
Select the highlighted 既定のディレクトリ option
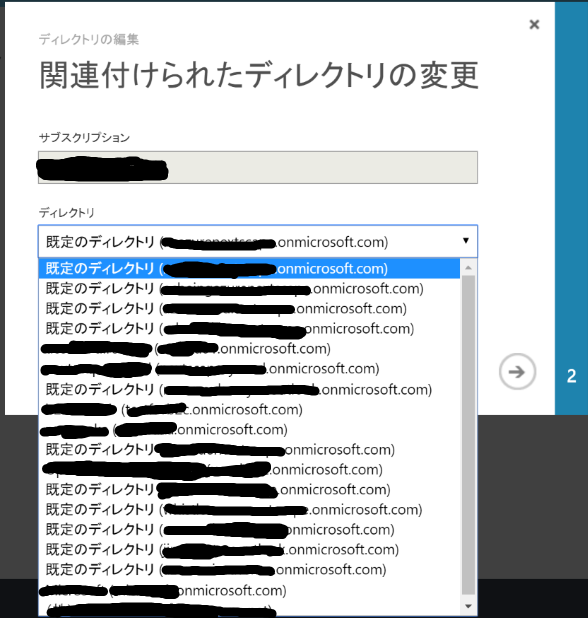click(249, 269)
